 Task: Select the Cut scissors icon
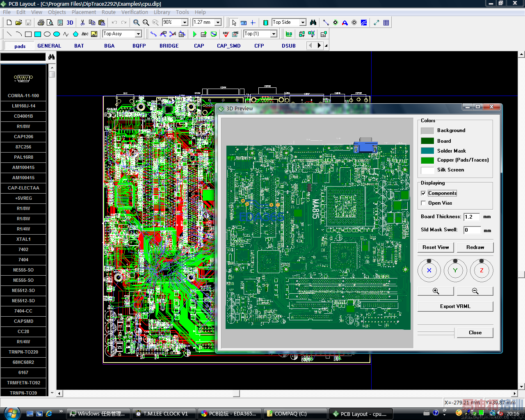[82, 23]
